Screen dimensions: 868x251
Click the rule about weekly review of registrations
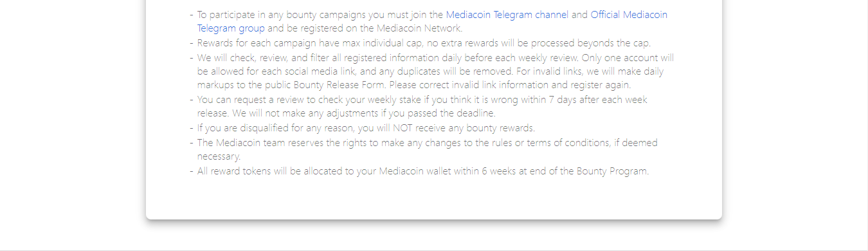click(x=435, y=71)
